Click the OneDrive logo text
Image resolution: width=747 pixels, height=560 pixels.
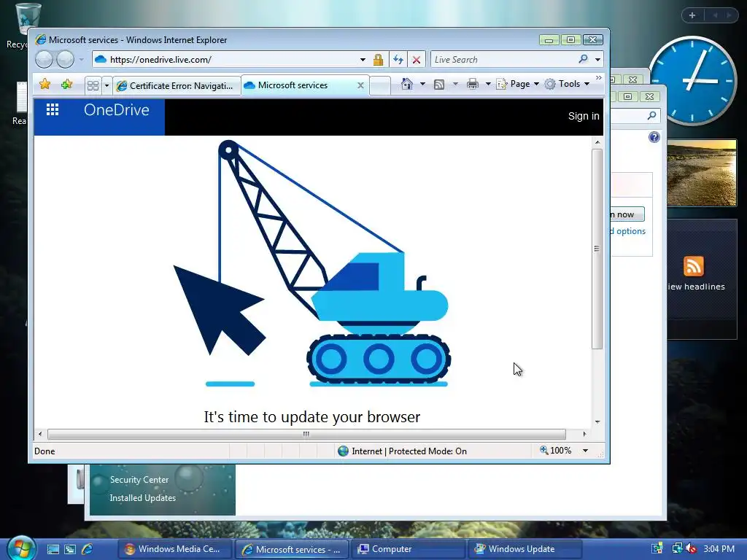tap(117, 110)
